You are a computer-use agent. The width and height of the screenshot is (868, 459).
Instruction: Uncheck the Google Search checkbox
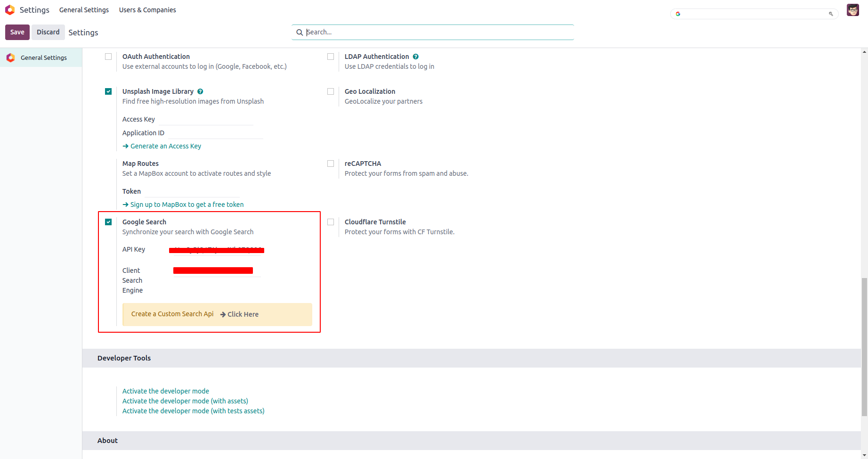pyautogui.click(x=108, y=222)
